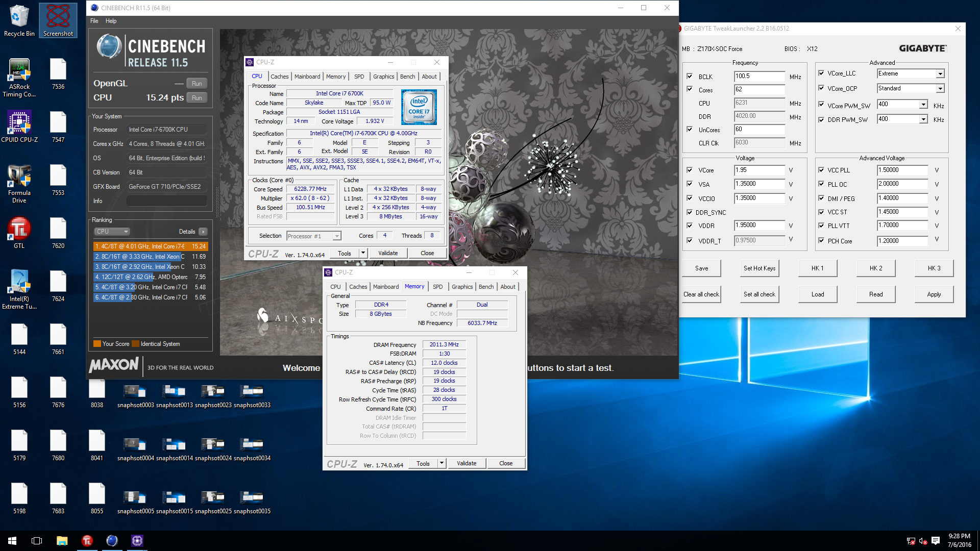This screenshot has width=980, height=551.
Task: Click Apply in TweakLauncher
Action: [x=934, y=294]
